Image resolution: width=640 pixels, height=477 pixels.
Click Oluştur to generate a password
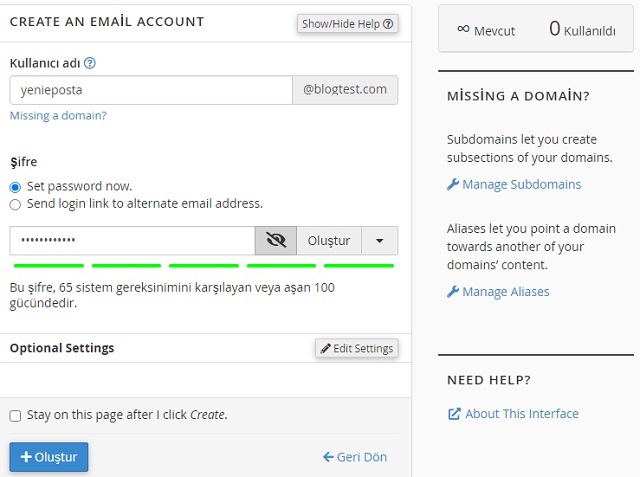tap(329, 241)
